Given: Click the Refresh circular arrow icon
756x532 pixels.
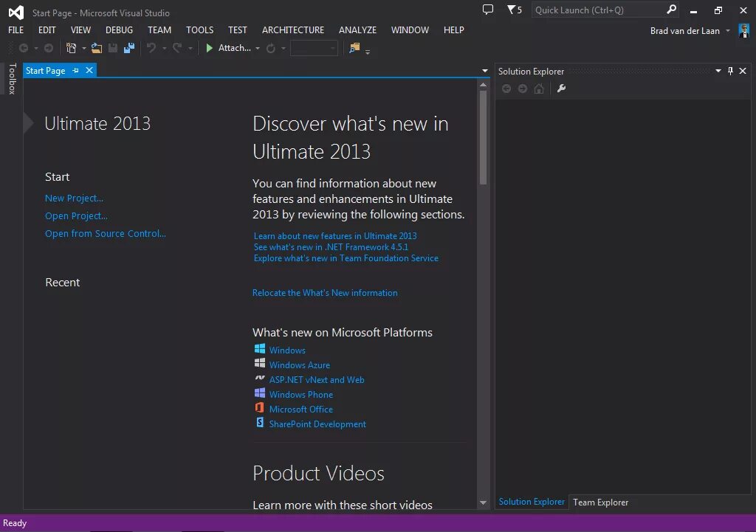Looking at the screenshot, I should coord(271,48).
